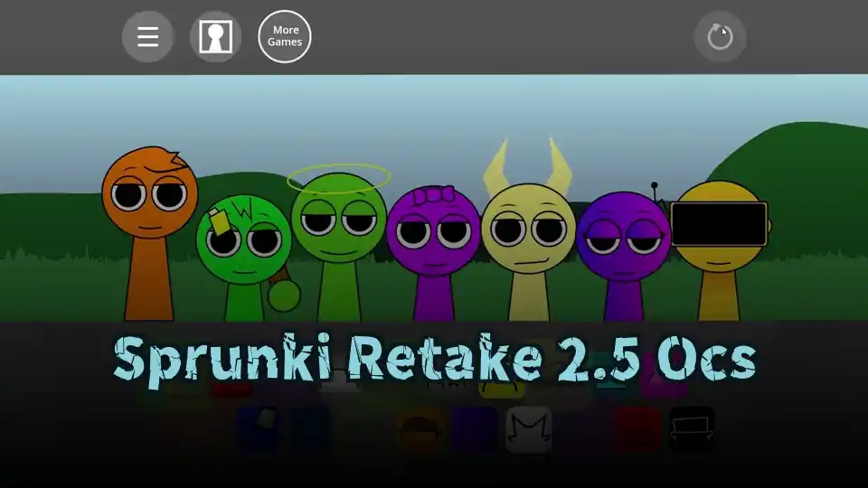
Task: Open the More Games button
Action: (285, 36)
